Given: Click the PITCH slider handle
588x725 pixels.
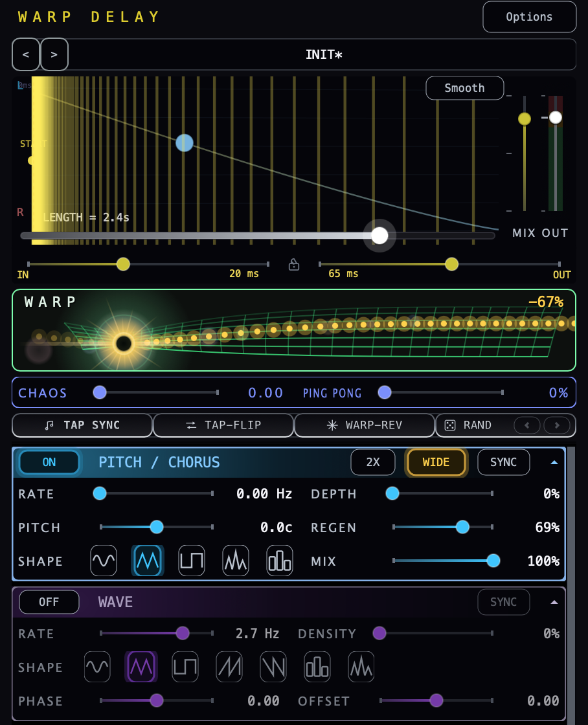Looking at the screenshot, I should pyautogui.click(x=157, y=527).
